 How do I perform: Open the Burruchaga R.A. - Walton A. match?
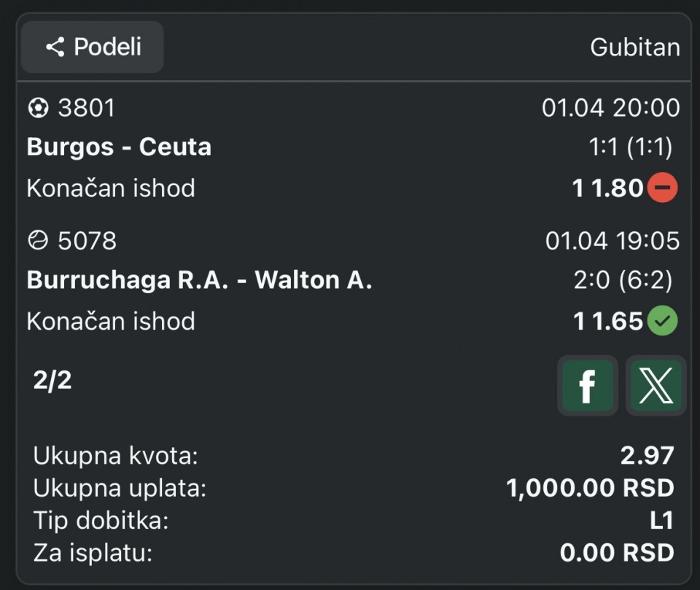coord(199,280)
